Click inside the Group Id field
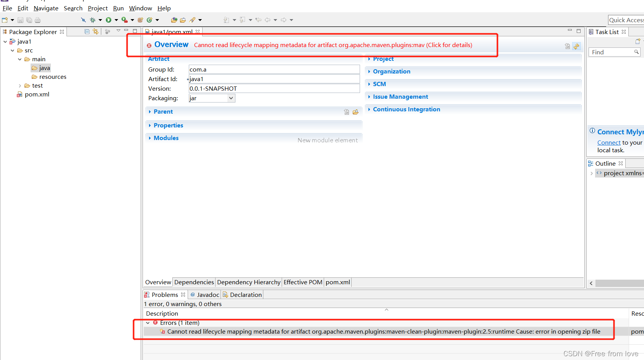This screenshot has width=644, height=360. pyautogui.click(x=274, y=69)
